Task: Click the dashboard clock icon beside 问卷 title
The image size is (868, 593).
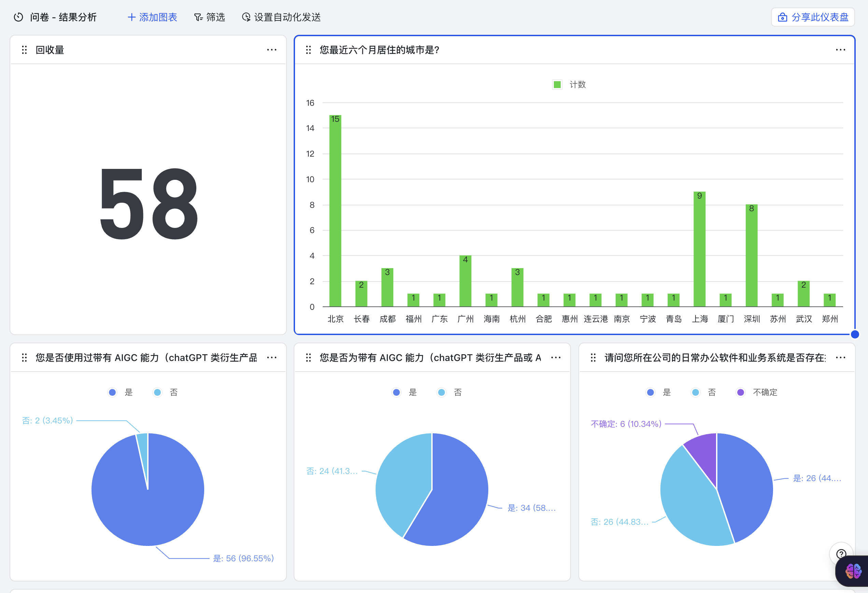Action: click(18, 17)
